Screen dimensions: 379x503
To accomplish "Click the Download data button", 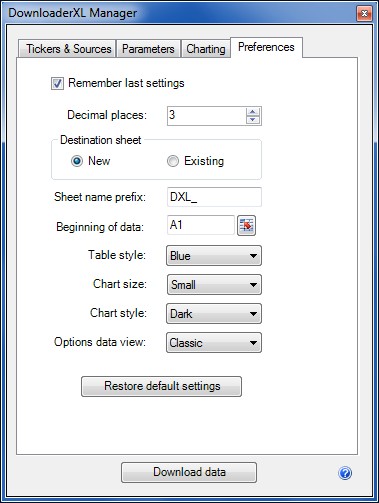I will click(x=189, y=472).
